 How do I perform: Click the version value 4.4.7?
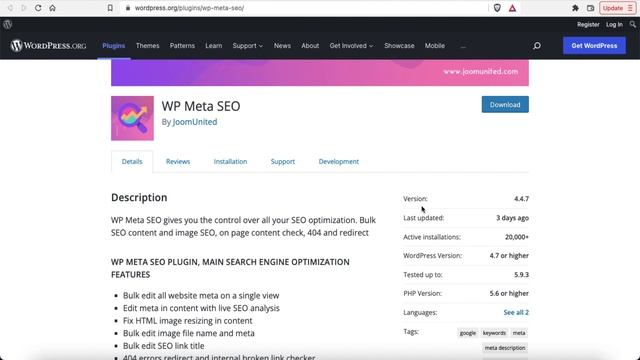click(x=521, y=199)
